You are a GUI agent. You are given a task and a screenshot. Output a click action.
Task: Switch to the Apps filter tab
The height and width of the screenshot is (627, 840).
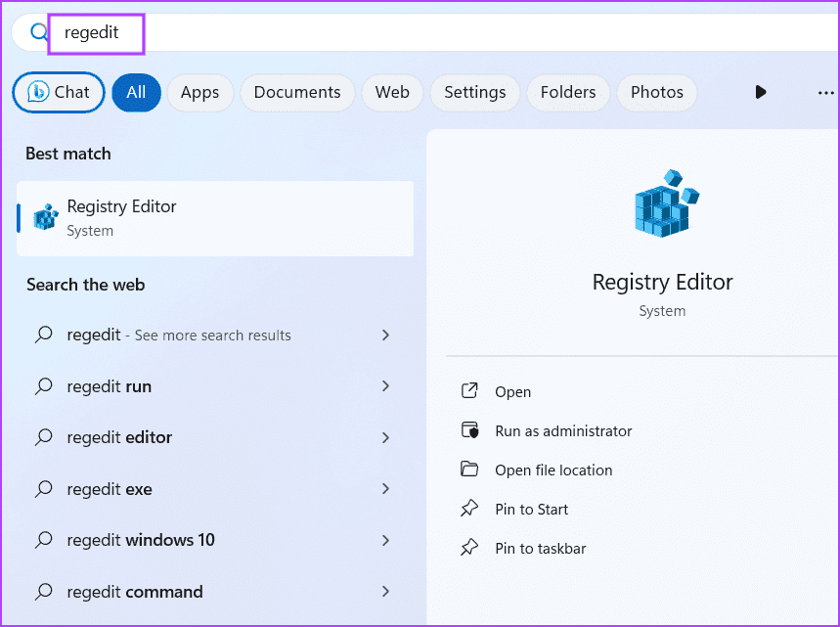point(199,92)
